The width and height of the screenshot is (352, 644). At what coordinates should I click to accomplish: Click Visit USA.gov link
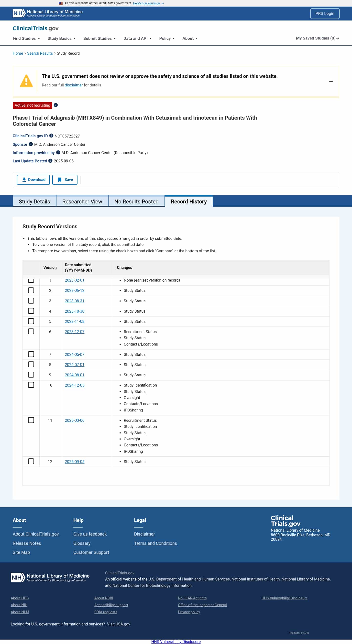pos(119,624)
